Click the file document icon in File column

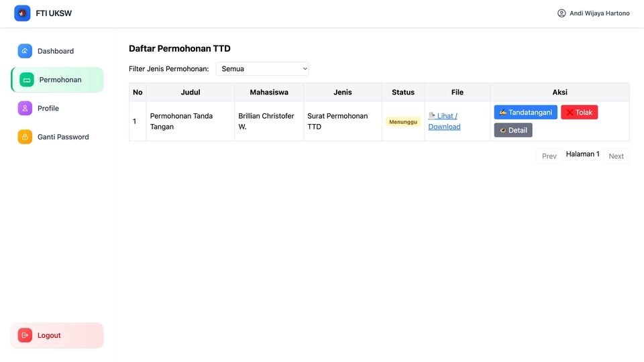(432, 116)
